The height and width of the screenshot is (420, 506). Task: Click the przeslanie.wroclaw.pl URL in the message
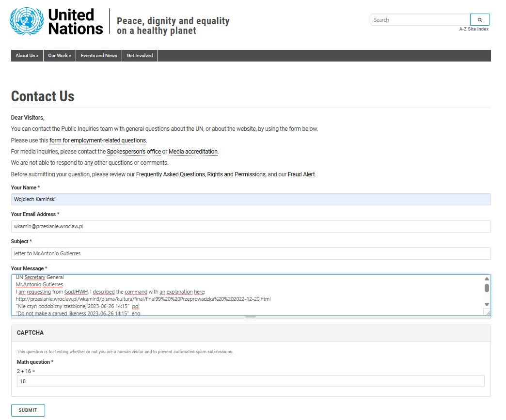[x=143, y=299]
